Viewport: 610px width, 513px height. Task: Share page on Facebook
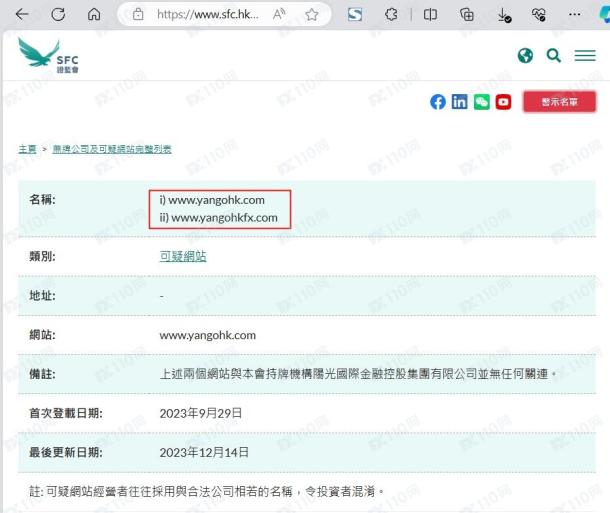(x=438, y=102)
